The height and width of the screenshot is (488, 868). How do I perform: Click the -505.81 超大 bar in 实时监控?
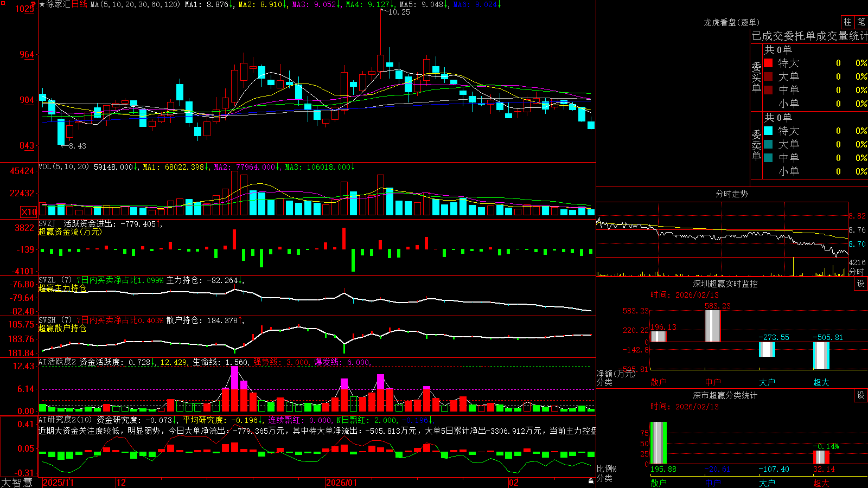pyautogui.click(x=821, y=356)
